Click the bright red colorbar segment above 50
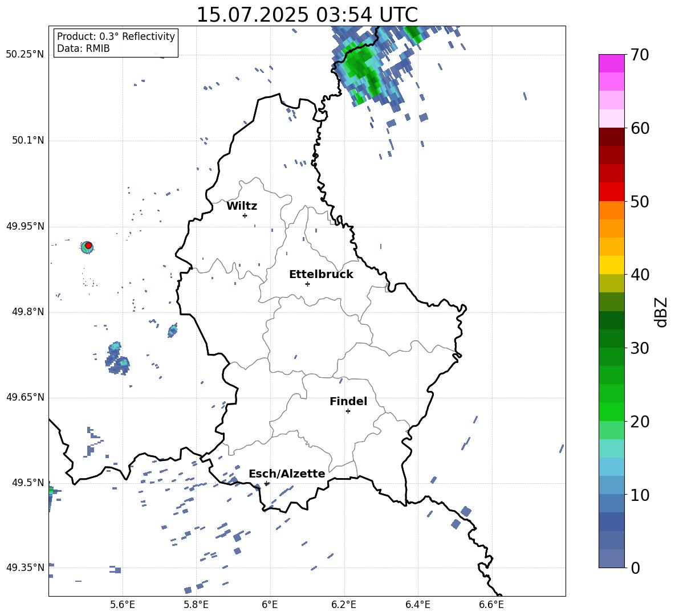675x616 pixels. click(x=611, y=192)
